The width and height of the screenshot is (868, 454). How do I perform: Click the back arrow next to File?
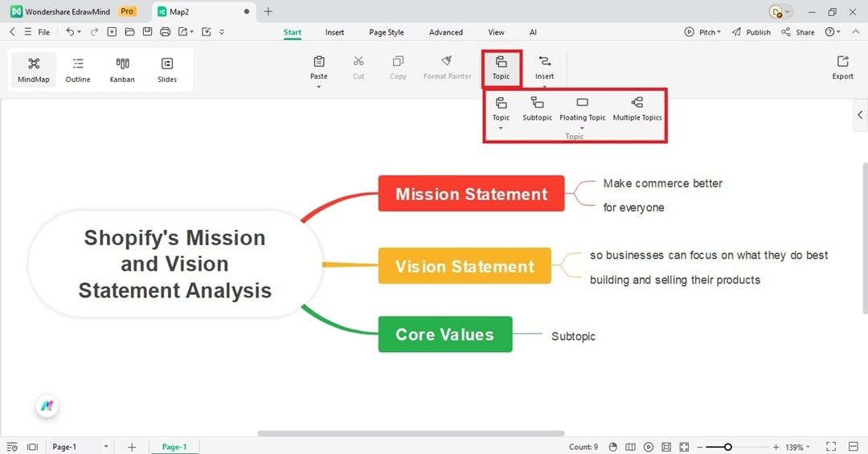click(13, 32)
